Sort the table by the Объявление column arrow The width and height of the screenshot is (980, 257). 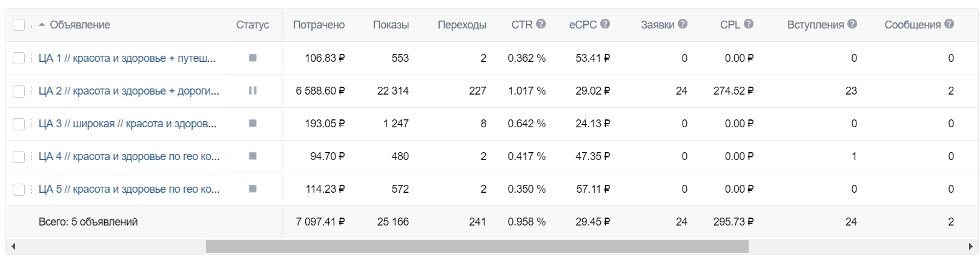[x=42, y=25]
